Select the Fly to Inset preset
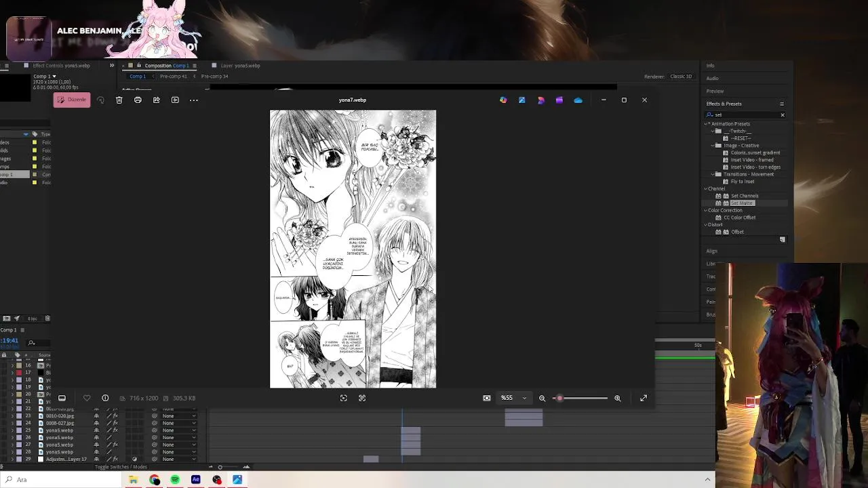Viewport: 868px width, 488px height. (x=742, y=182)
